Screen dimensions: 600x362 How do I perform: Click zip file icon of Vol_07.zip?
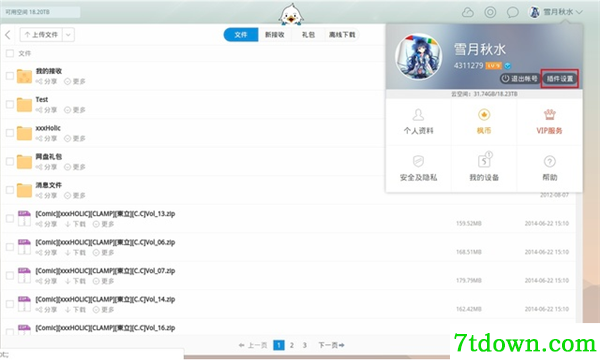(x=24, y=276)
